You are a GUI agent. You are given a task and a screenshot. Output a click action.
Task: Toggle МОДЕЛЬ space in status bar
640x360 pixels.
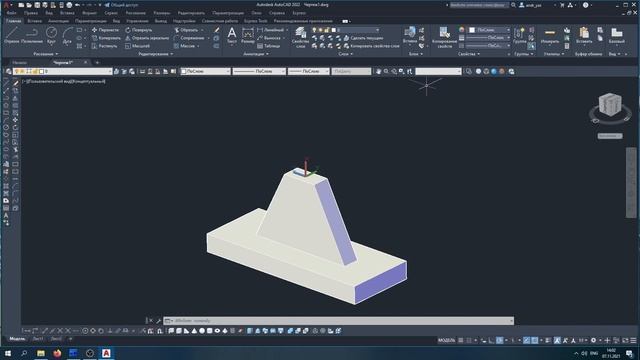pyautogui.click(x=446, y=340)
